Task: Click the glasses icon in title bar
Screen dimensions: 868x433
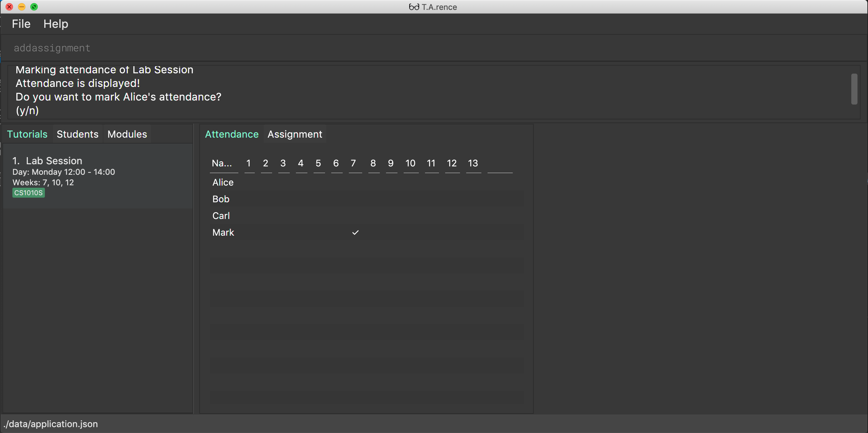Action: point(414,7)
